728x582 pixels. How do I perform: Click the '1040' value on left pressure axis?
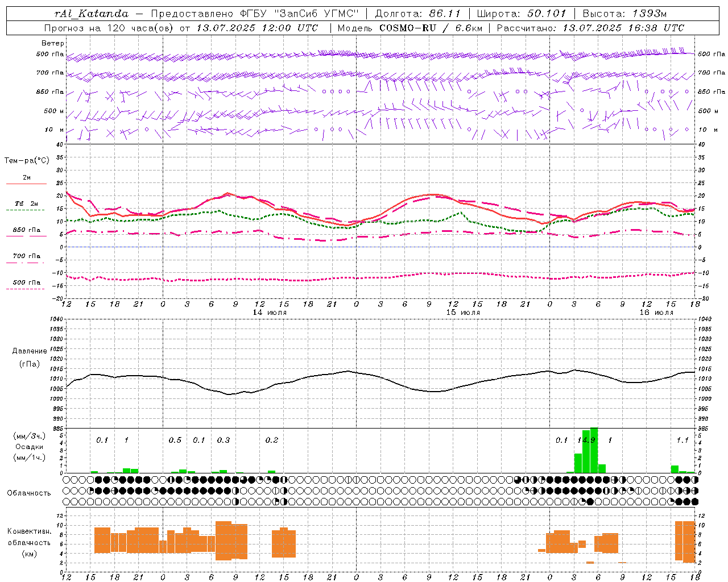[57, 319]
